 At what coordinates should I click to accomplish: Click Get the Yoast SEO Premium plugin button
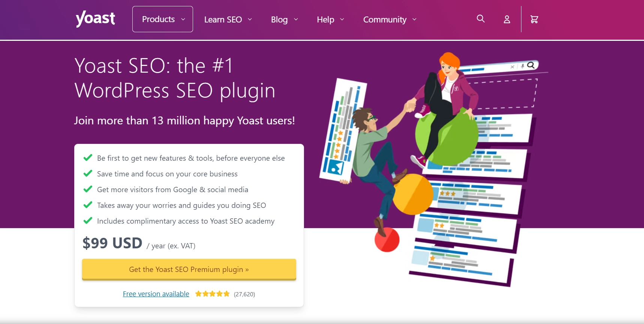click(189, 269)
